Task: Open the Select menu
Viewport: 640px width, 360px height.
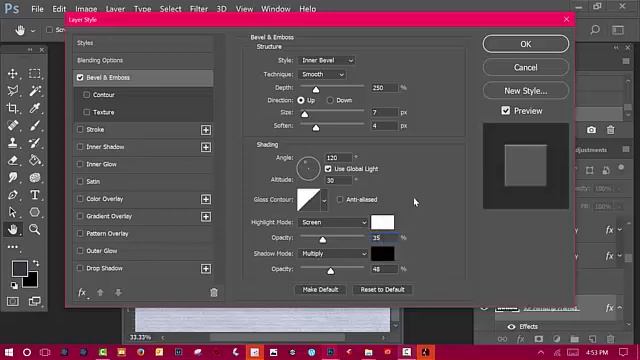Action: [x=170, y=9]
